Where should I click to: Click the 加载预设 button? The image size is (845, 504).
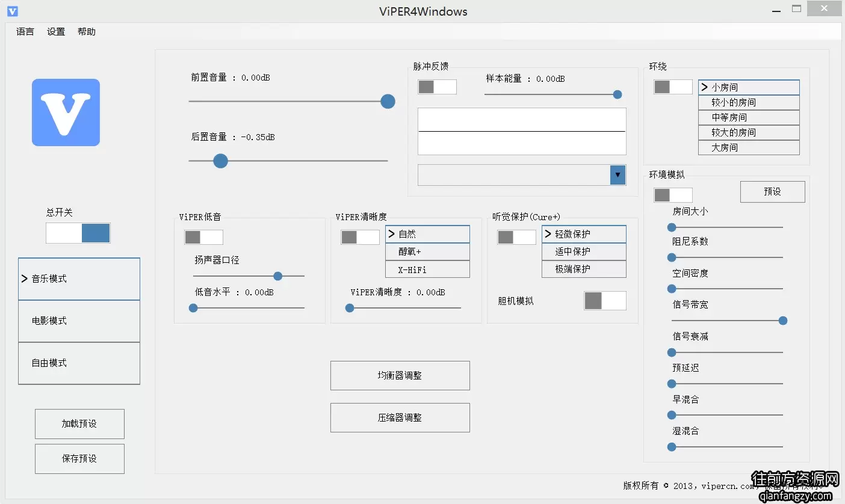tap(79, 424)
